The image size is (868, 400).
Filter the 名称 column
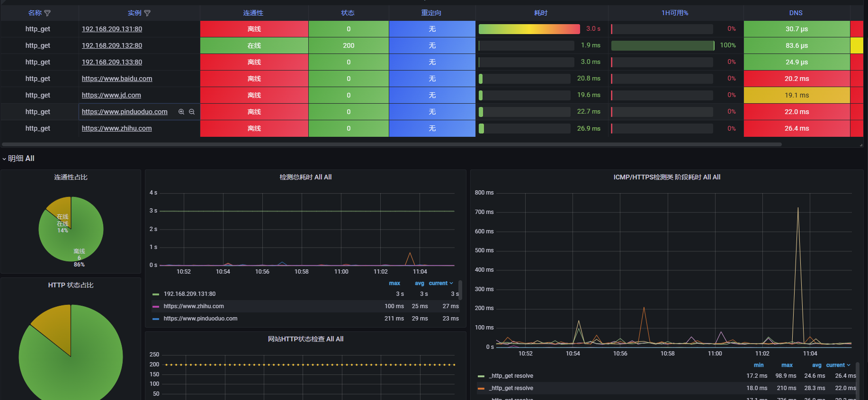47,13
